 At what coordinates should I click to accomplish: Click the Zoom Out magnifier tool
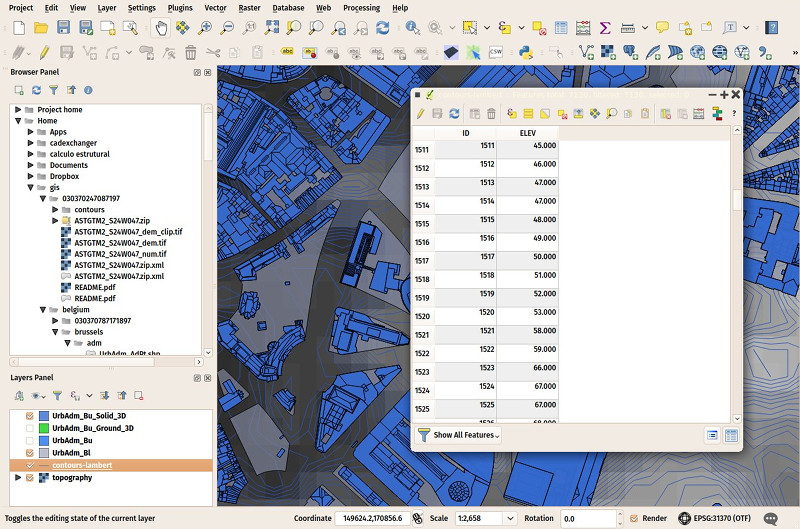click(227, 28)
